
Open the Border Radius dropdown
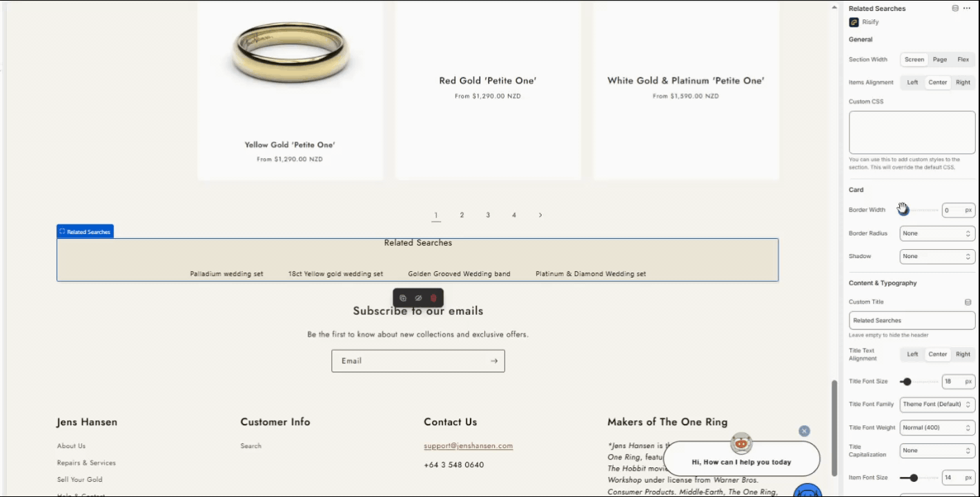point(937,233)
